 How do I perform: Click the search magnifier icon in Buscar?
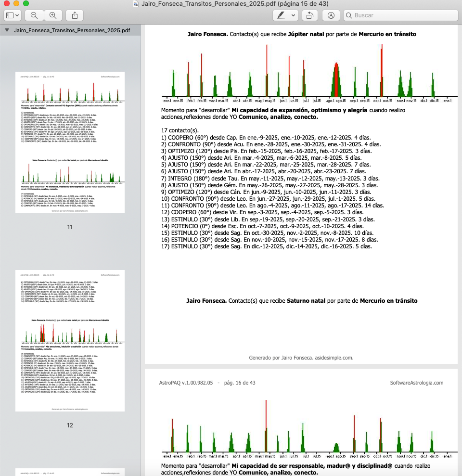tap(348, 15)
